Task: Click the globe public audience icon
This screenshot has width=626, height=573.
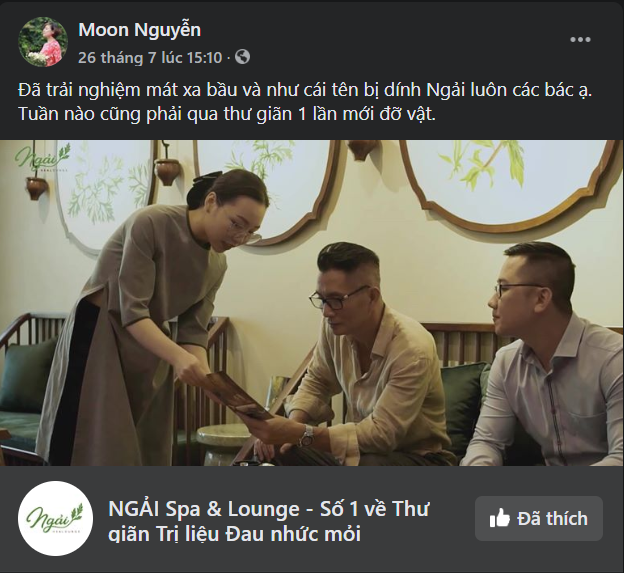Action: [243, 57]
